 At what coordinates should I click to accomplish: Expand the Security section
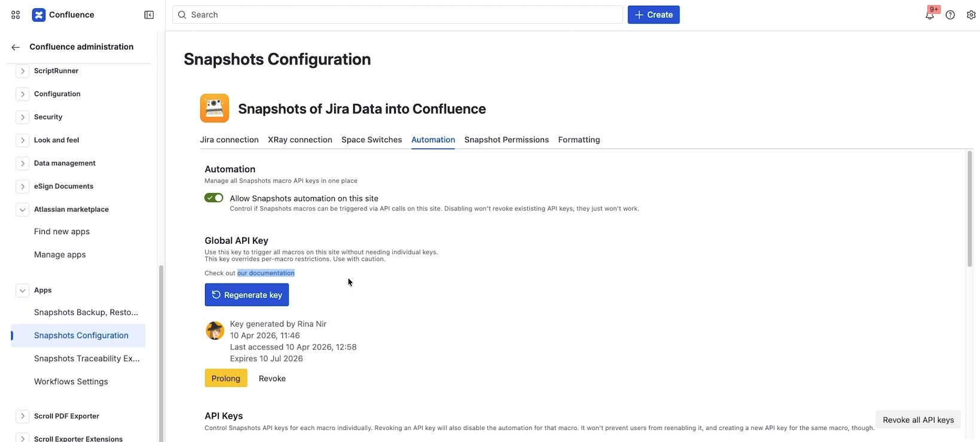pos(22,117)
